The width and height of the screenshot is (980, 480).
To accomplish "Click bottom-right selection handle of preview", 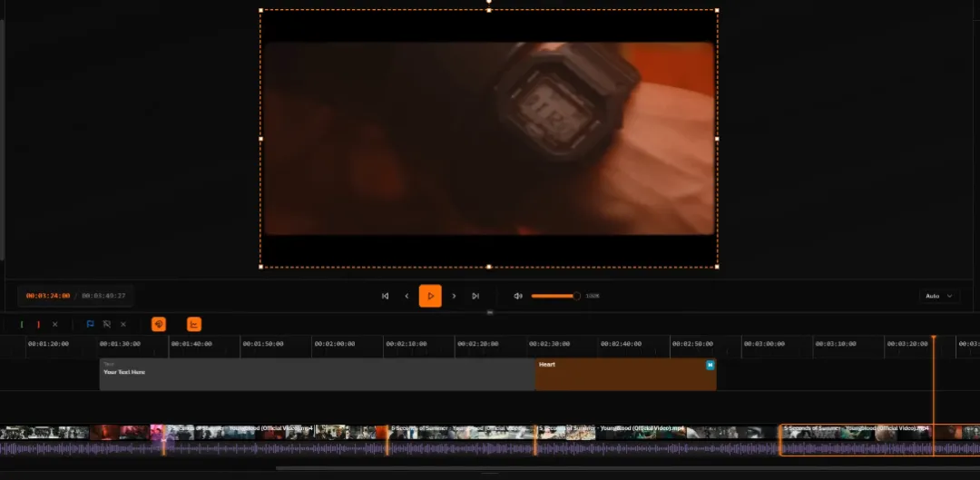I will [x=717, y=267].
